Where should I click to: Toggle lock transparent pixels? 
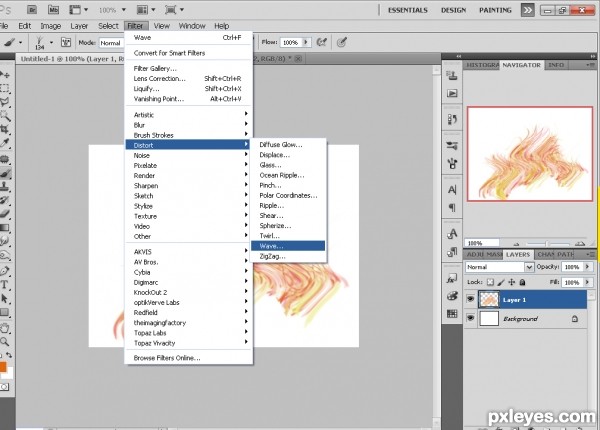tap(490, 282)
